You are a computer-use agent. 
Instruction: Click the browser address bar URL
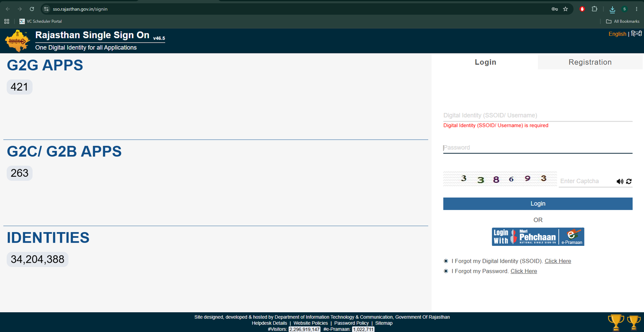point(80,9)
